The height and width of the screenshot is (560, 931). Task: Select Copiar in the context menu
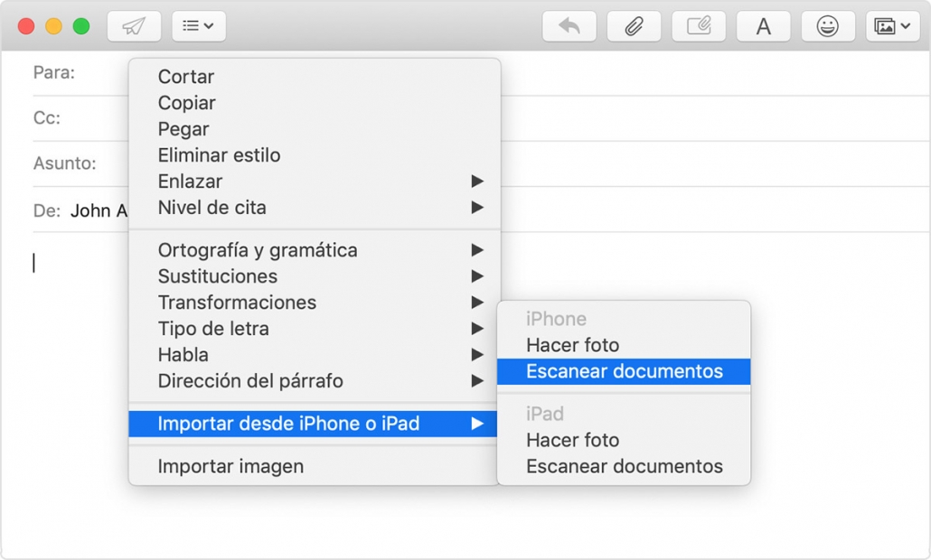point(187,103)
